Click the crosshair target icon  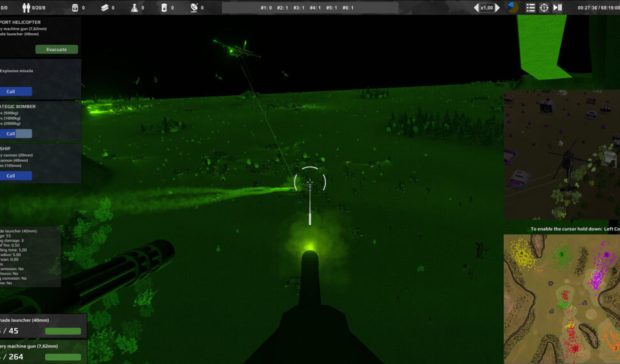coord(544,8)
